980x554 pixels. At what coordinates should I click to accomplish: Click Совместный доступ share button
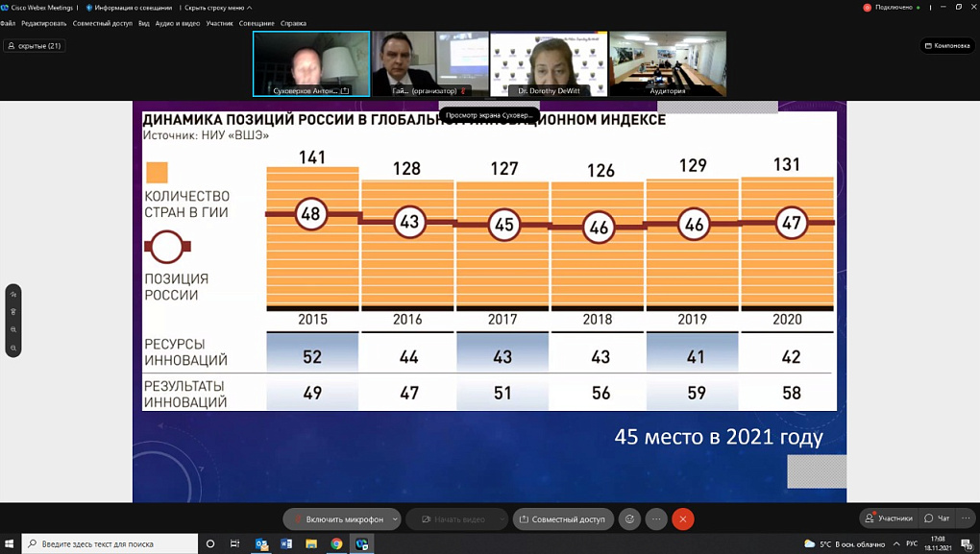pos(563,519)
